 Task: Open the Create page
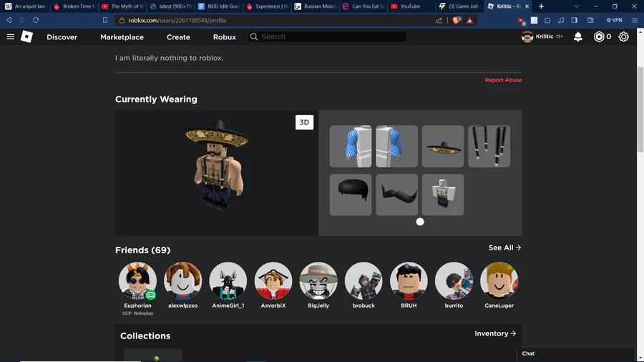point(178,37)
